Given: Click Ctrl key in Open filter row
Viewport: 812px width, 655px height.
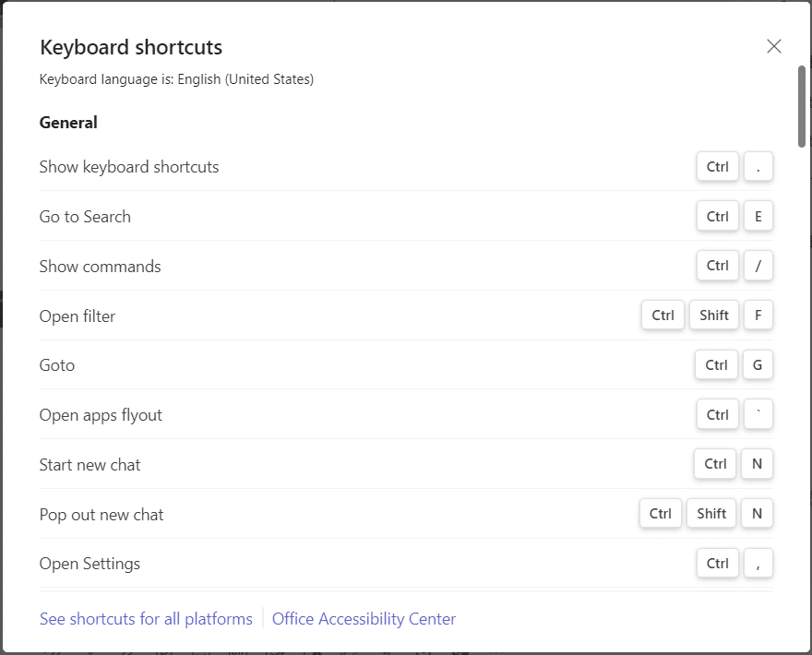Looking at the screenshot, I should pos(663,315).
